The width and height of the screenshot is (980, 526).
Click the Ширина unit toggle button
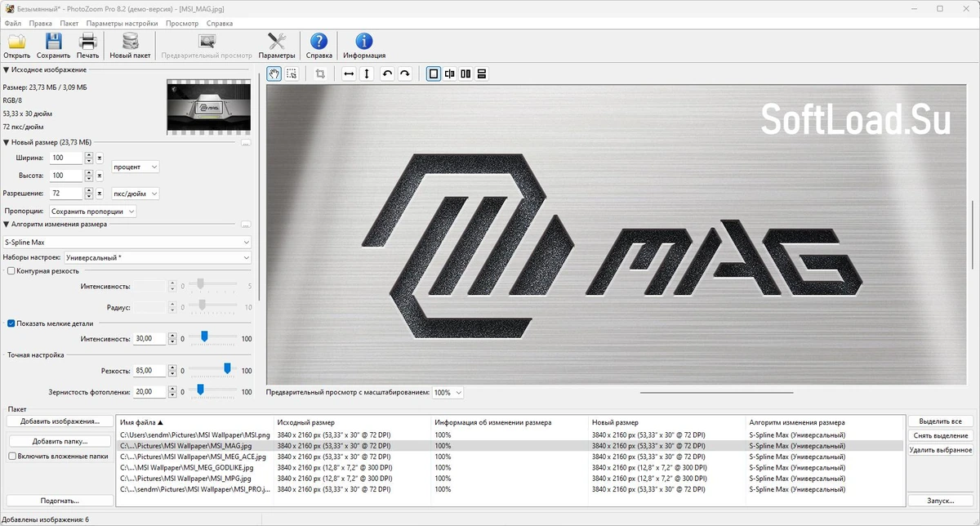[100, 158]
